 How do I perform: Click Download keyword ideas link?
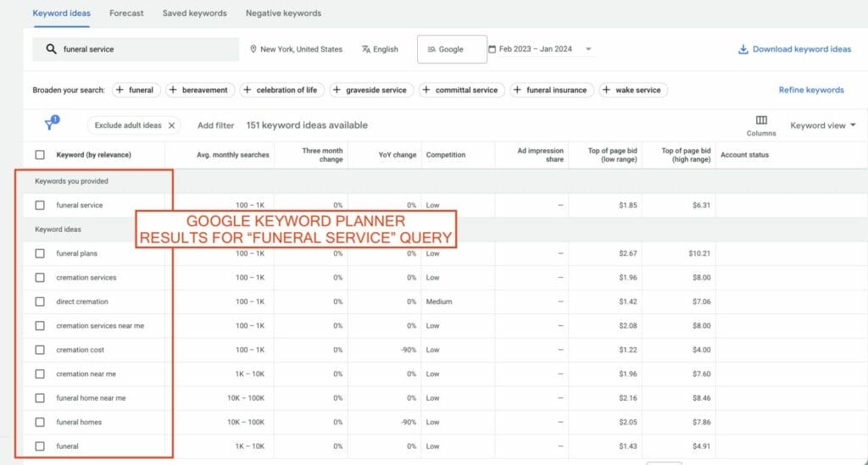(795, 49)
